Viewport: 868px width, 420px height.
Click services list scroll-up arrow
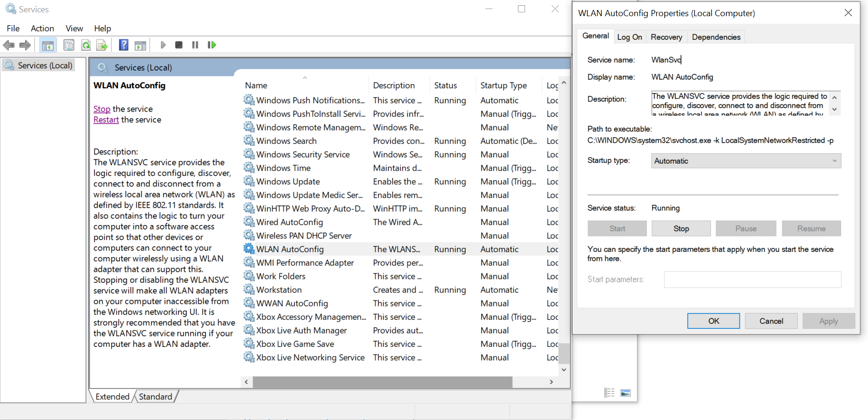pos(564,83)
